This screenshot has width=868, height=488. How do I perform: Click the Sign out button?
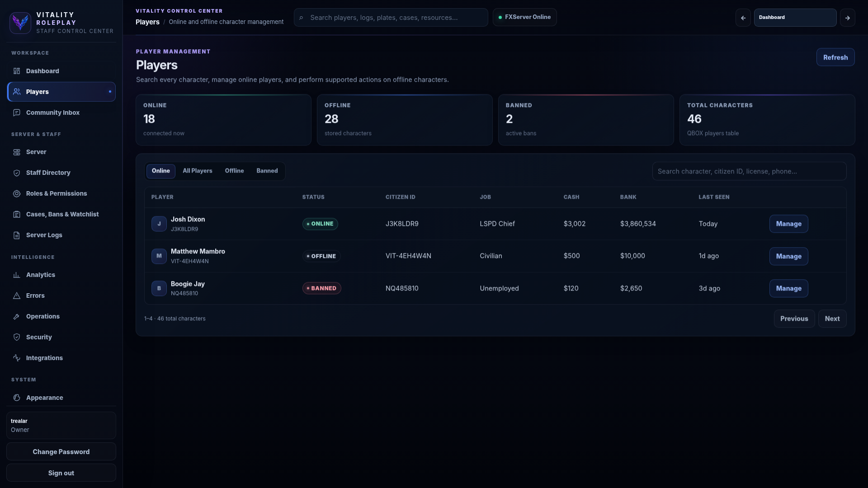[61, 473]
